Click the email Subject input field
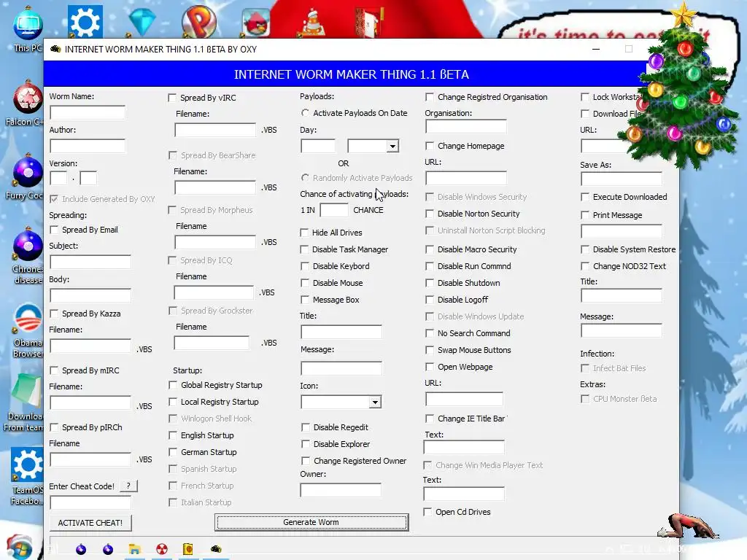Image resolution: width=747 pixels, height=560 pixels. [90, 262]
